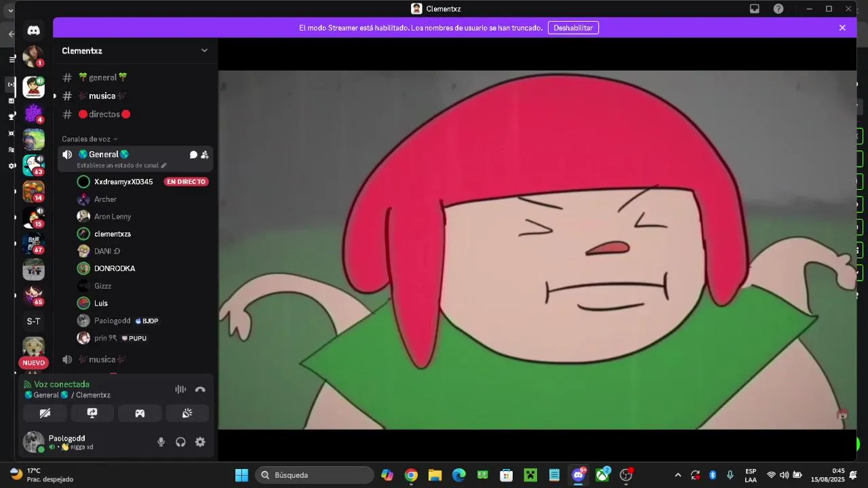The width and height of the screenshot is (868, 488).
Task: Dismiss the Streamer mode banner
Action: coord(842,28)
